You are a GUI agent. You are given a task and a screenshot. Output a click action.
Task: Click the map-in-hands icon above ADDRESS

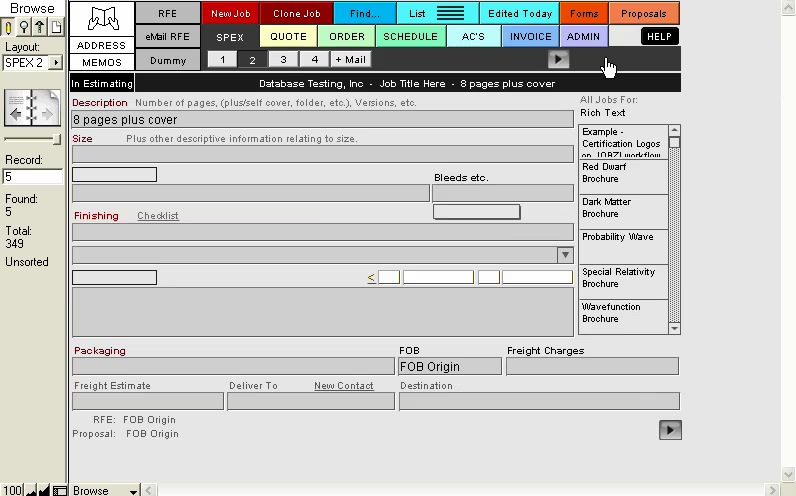click(x=102, y=19)
